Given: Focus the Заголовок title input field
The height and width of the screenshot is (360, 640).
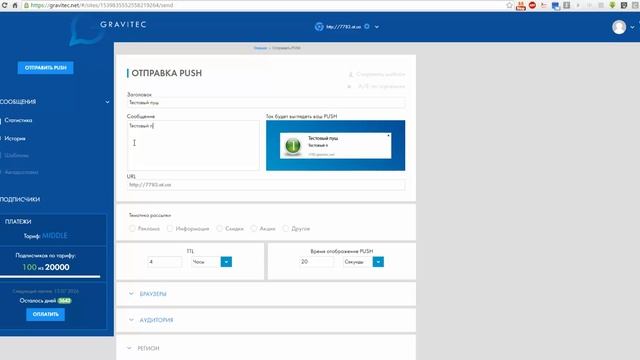Looking at the screenshot, I should point(266,102).
